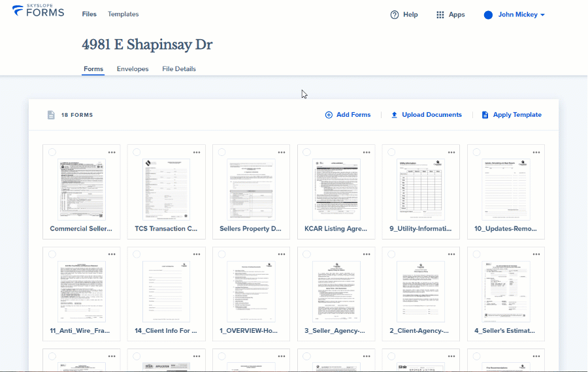The image size is (588, 372).
Task: Click the John Mickey blue avatar circle
Action: 488,15
